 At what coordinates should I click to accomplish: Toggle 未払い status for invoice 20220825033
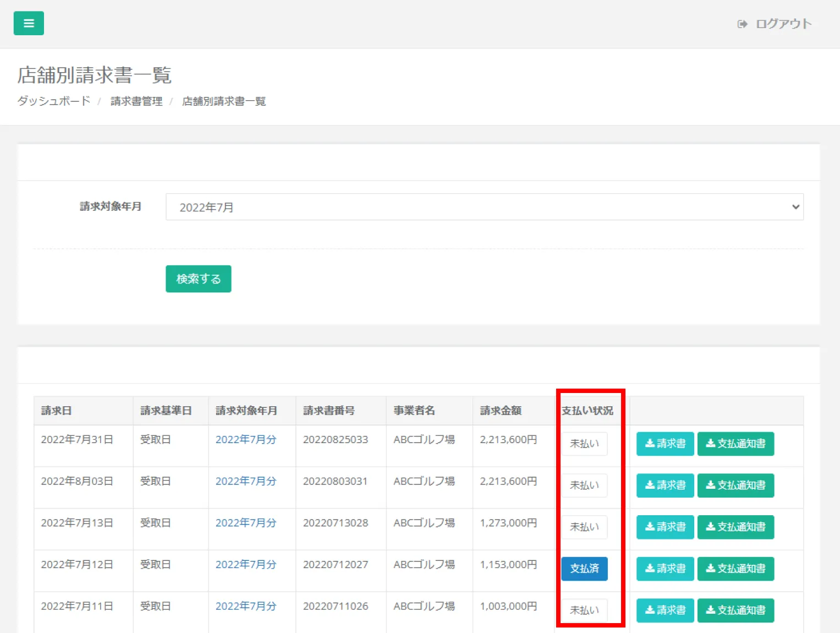point(584,444)
